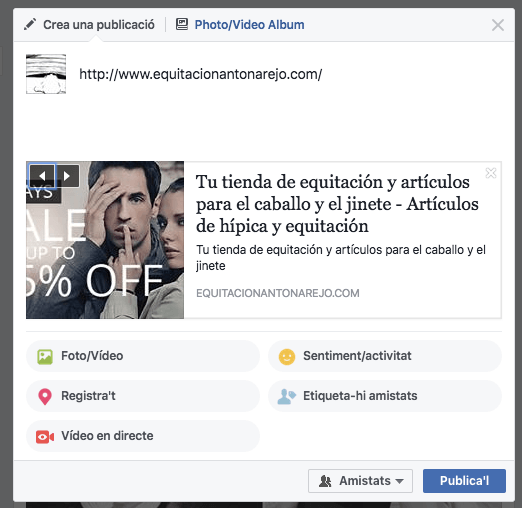Show next link preview image
The height and width of the screenshot is (508, 522).
pyautogui.click(x=67, y=176)
